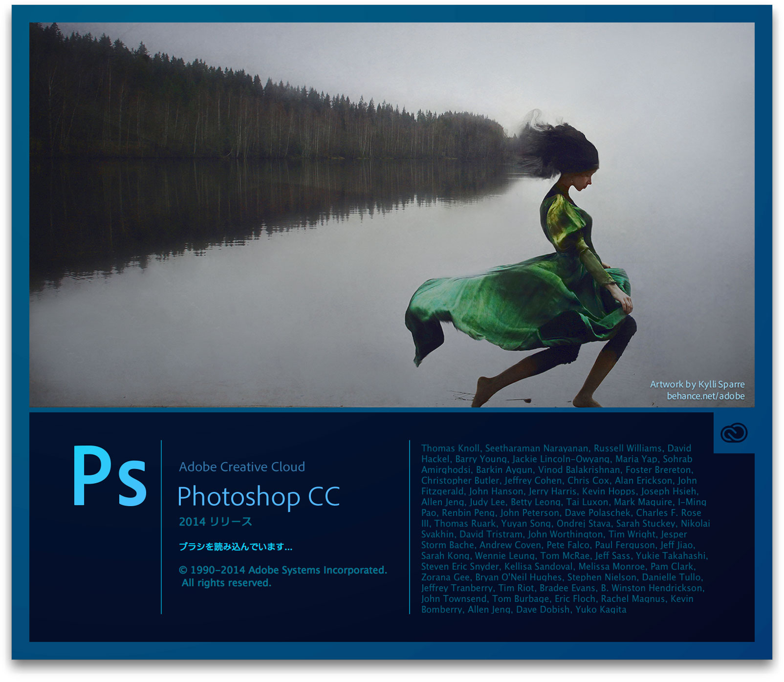Click the credits line starting 'Svakhin, David Tristram'
This screenshot has height=682, width=784.
click(x=554, y=534)
